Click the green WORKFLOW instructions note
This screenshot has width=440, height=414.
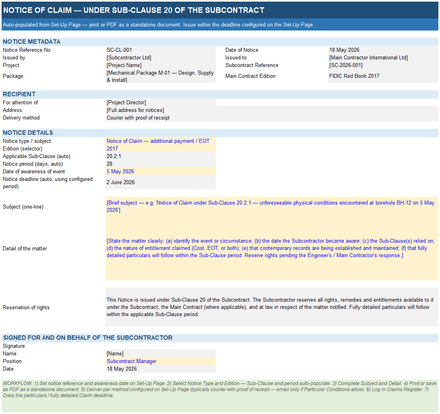point(220,396)
